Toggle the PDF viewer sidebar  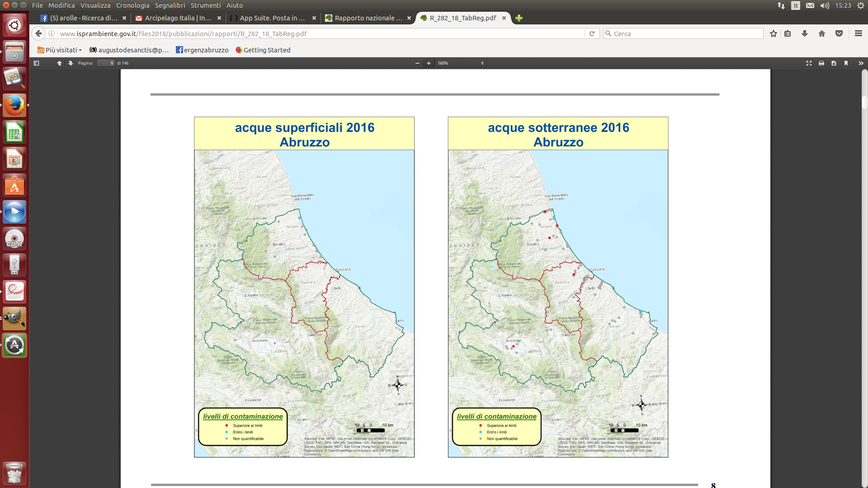37,63
